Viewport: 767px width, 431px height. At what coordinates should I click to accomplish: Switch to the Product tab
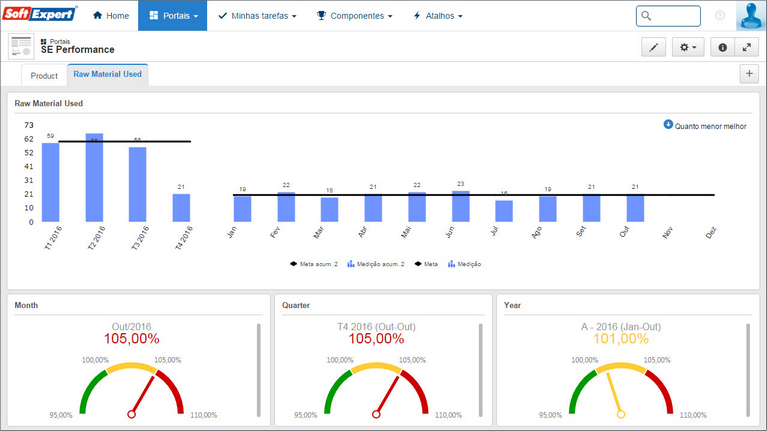(x=44, y=76)
